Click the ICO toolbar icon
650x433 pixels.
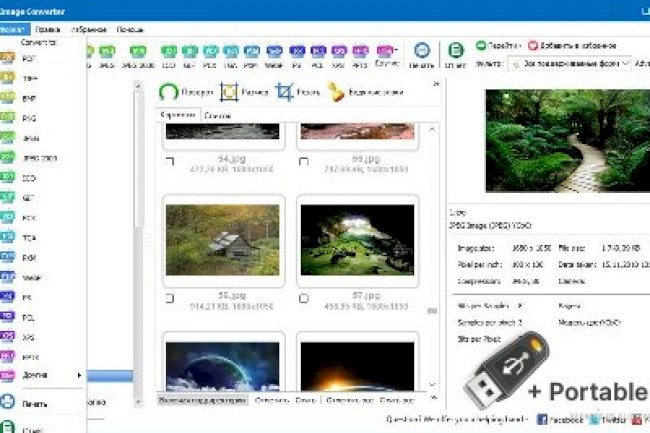click(x=169, y=56)
